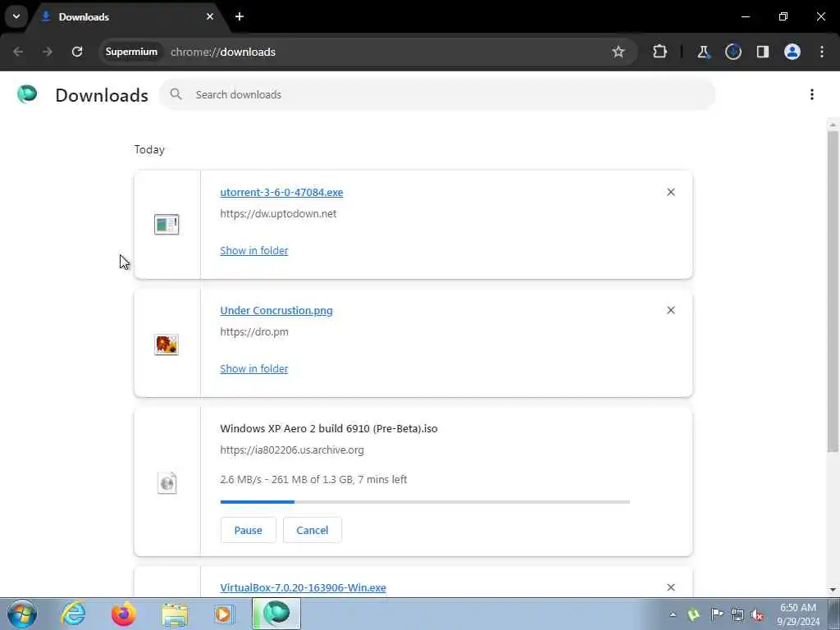Image resolution: width=840 pixels, height=630 pixels.
Task: Click the Windows XP Aero 2 build filename
Action: click(329, 429)
